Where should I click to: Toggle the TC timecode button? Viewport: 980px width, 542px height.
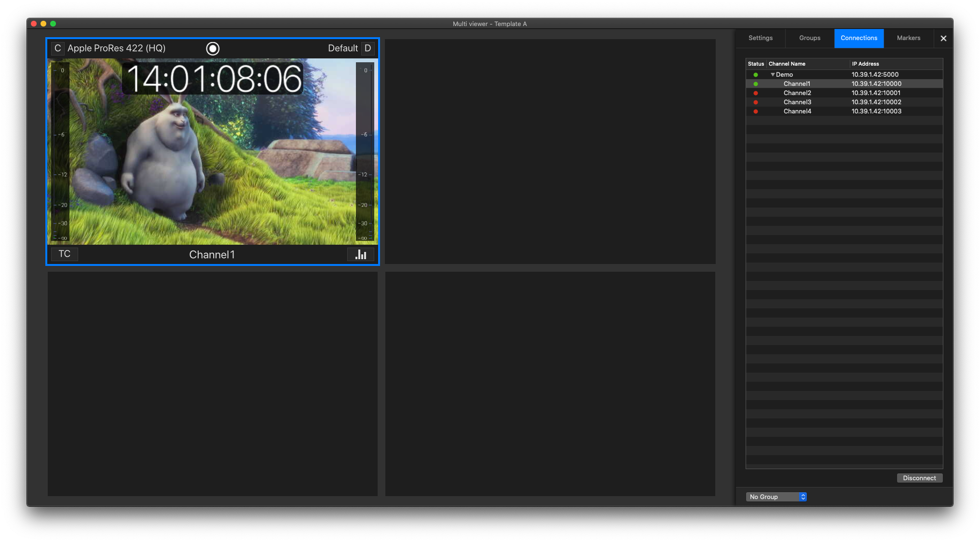pos(65,254)
